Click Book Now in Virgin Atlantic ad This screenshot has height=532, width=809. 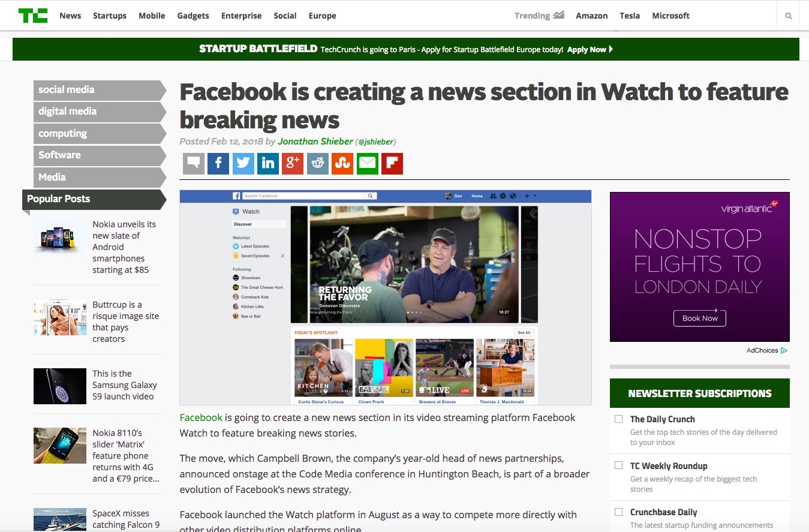(699, 318)
